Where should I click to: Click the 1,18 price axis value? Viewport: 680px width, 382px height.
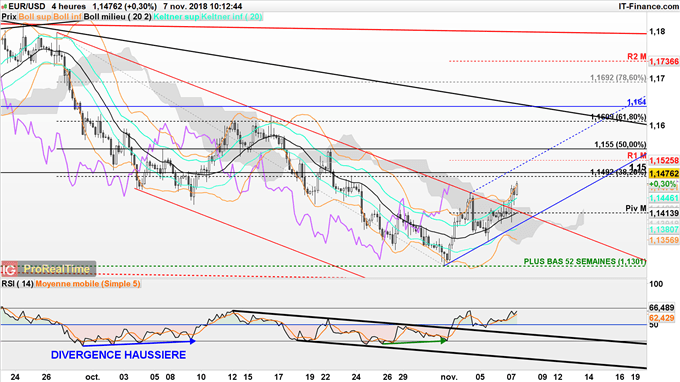[657, 32]
